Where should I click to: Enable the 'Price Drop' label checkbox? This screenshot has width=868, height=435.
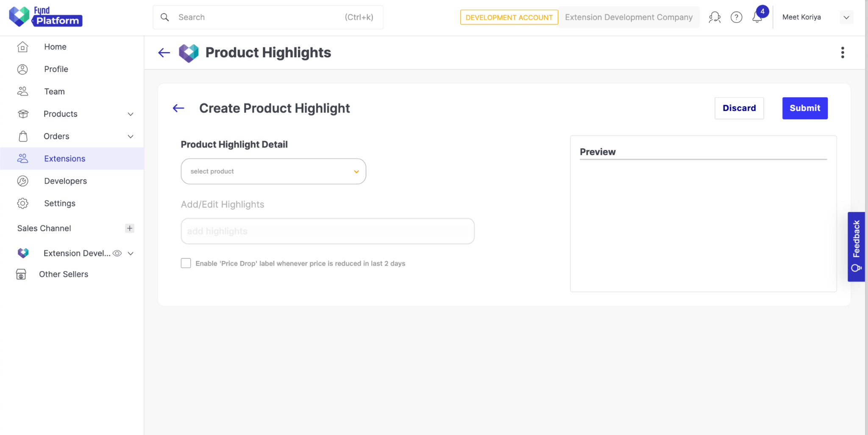tap(186, 263)
